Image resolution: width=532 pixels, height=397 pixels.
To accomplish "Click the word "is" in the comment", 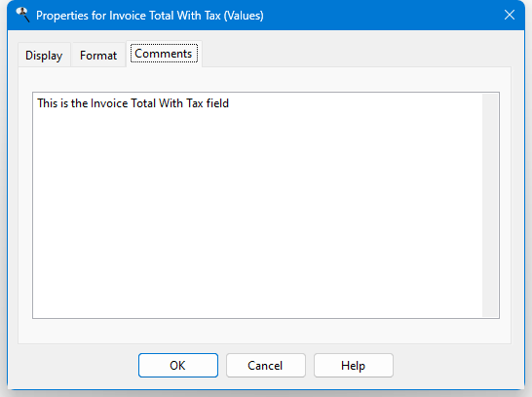I will point(64,103).
